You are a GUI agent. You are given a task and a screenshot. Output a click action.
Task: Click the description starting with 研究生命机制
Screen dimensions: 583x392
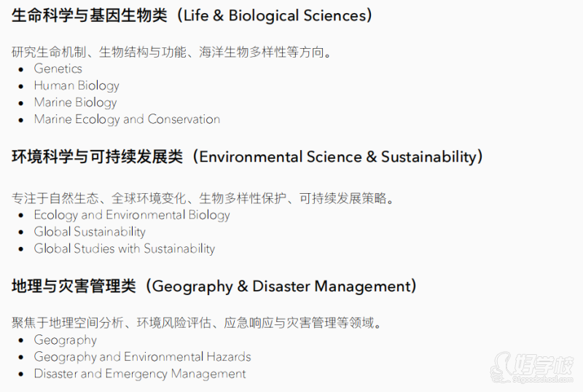click(171, 52)
